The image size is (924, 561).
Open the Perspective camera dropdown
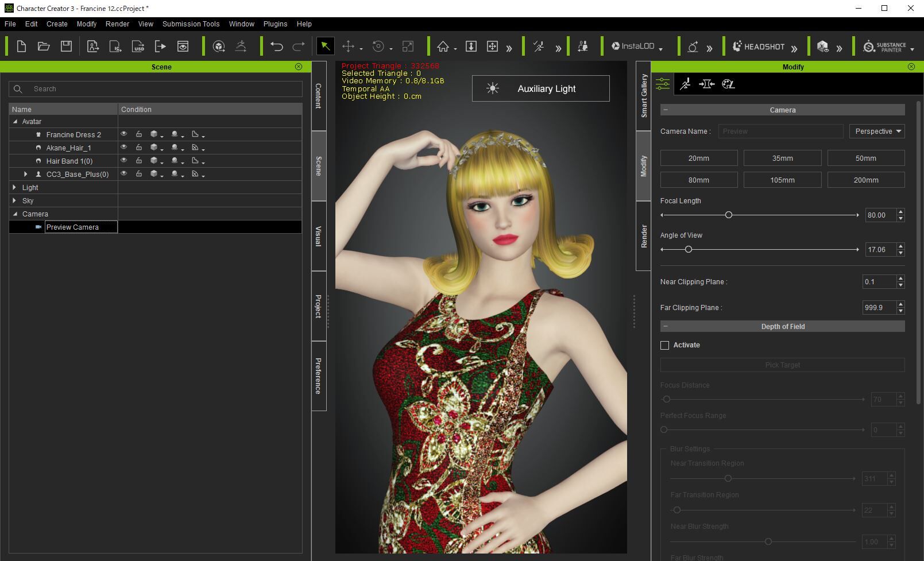click(877, 131)
